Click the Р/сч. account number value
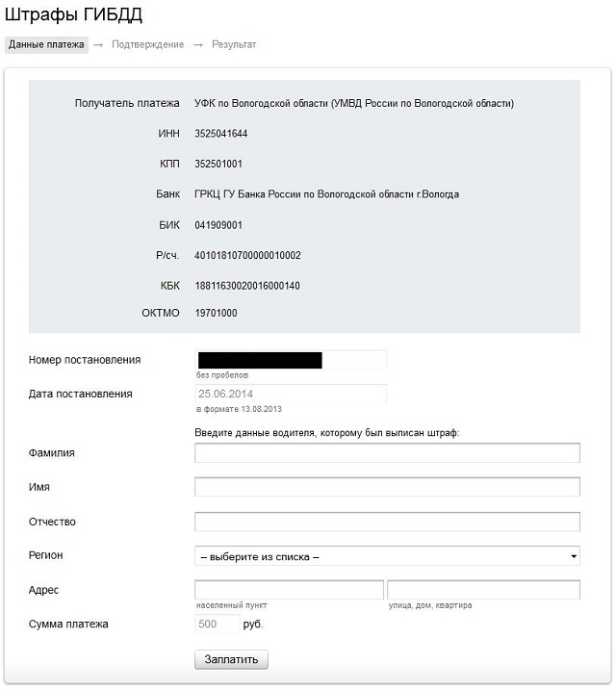Screen dimensions: 616x689 [247, 255]
